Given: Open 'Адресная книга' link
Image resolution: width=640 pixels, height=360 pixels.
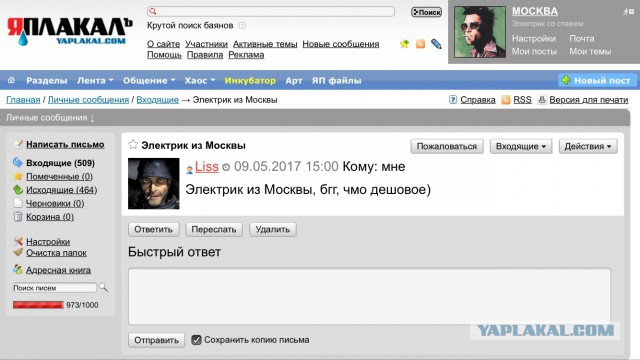Looking at the screenshot, I should click(x=58, y=270).
